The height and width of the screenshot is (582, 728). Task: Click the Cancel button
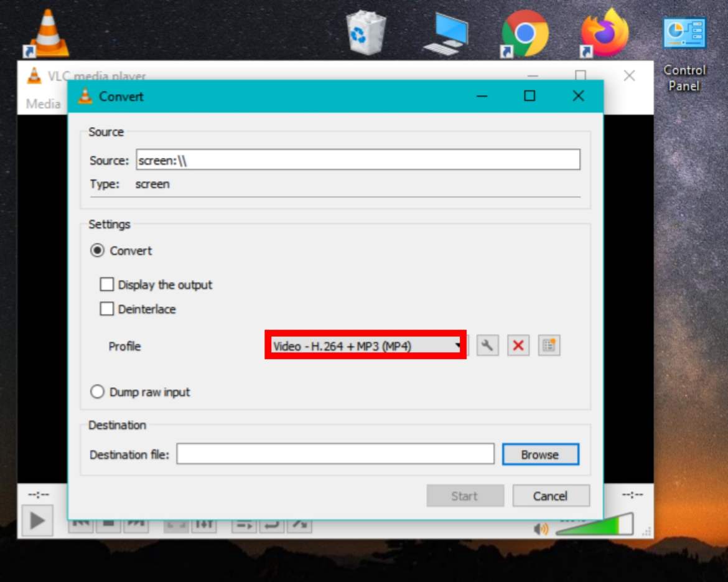(551, 495)
